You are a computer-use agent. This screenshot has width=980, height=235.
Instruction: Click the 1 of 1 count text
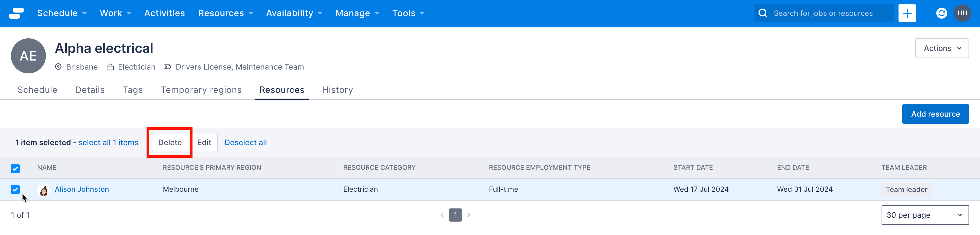[20, 215]
